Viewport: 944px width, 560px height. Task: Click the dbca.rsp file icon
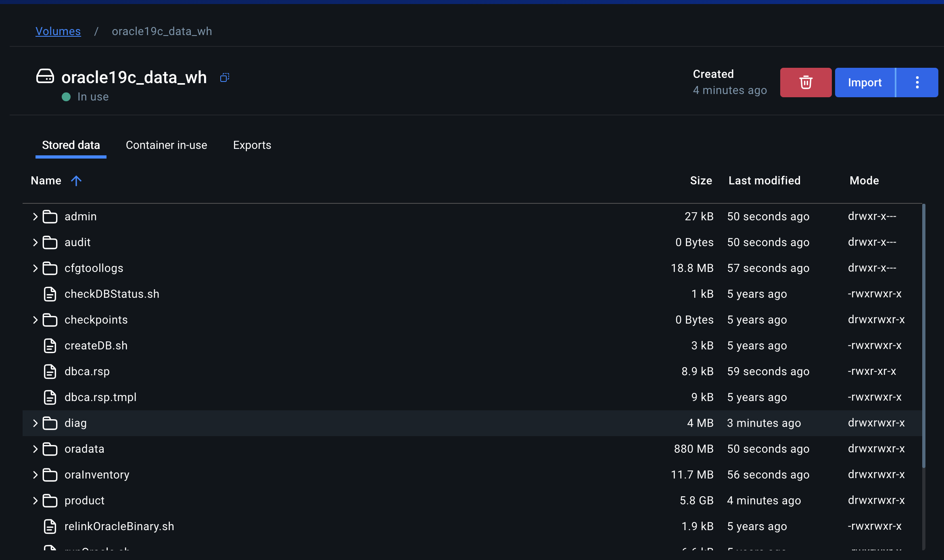[50, 372]
